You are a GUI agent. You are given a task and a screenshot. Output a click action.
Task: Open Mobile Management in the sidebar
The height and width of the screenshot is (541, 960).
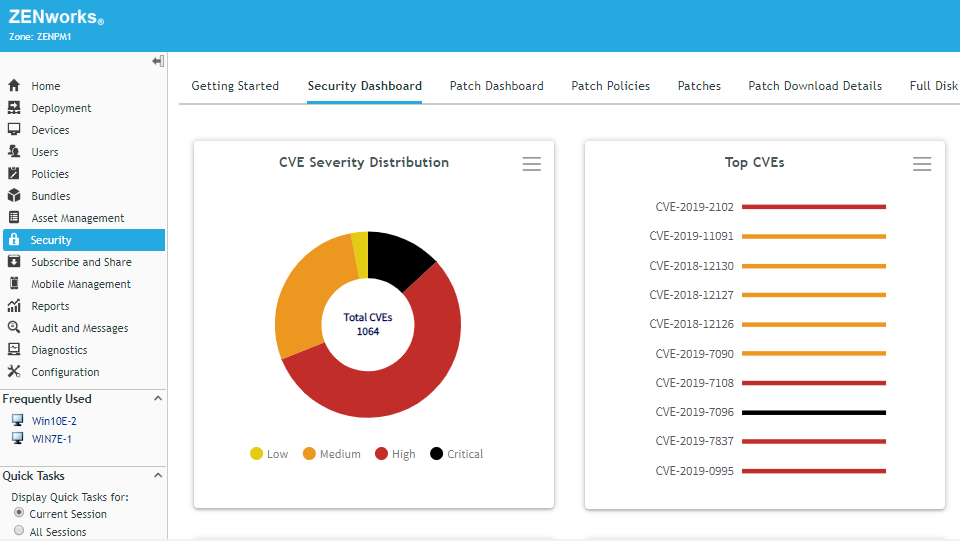[81, 284]
